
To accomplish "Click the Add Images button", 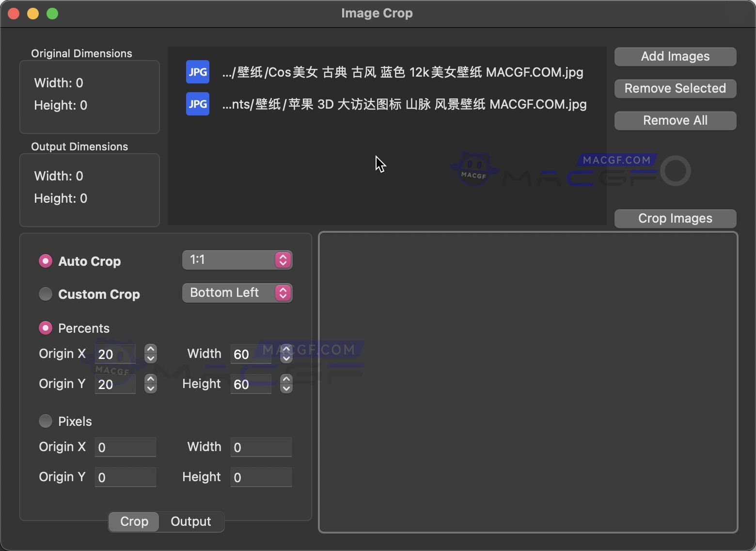I will (x=675, y=56).
